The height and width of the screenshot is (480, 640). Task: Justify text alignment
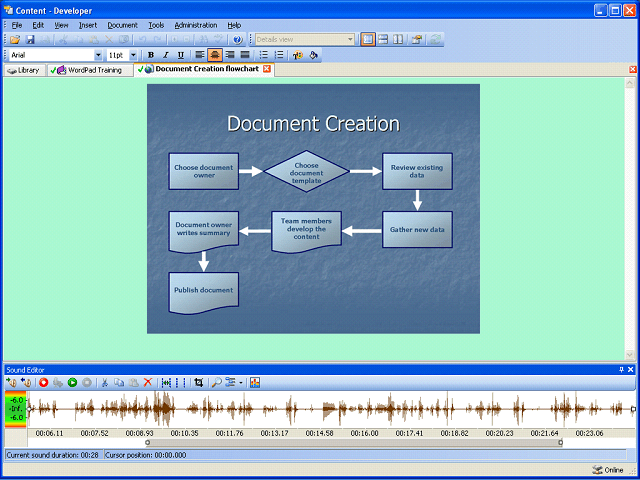[x=245, y=55]
